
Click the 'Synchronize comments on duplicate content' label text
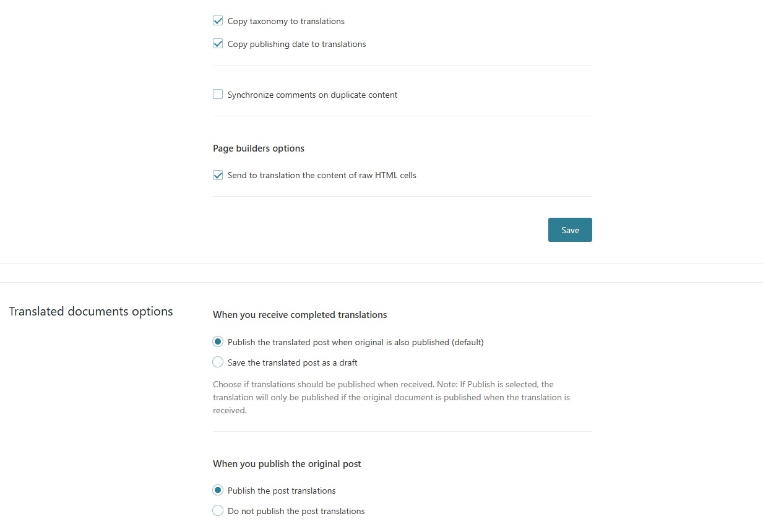tap(313, 95)
